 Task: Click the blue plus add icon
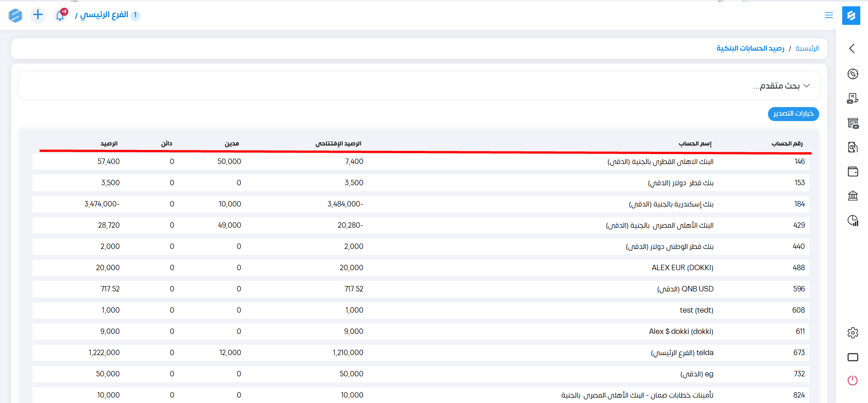tap(38, 15)
